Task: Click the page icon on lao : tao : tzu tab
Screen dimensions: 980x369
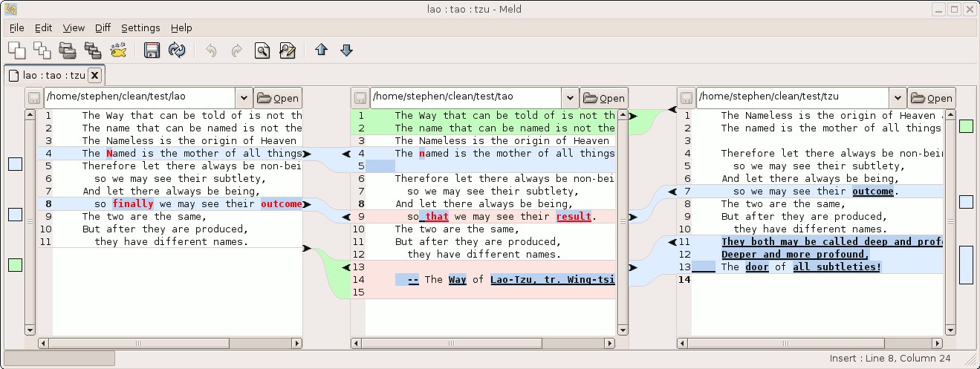Action: 13,75
